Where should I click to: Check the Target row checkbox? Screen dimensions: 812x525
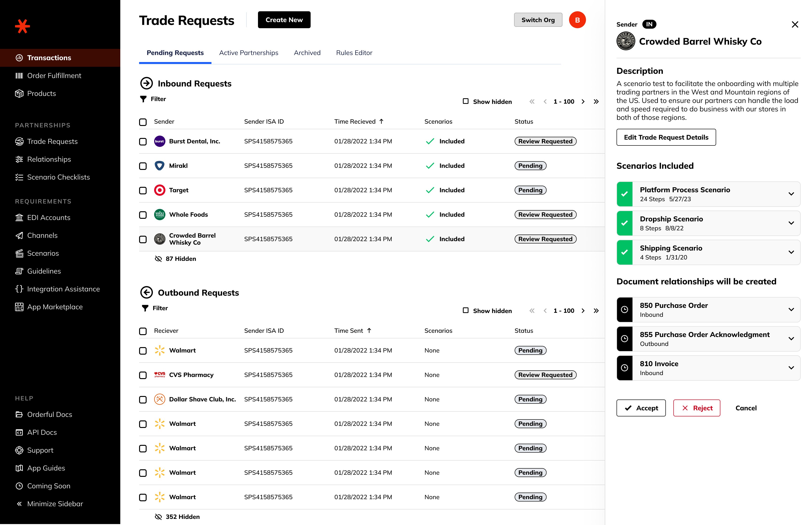pyautogui.click(x=143, y=191)
